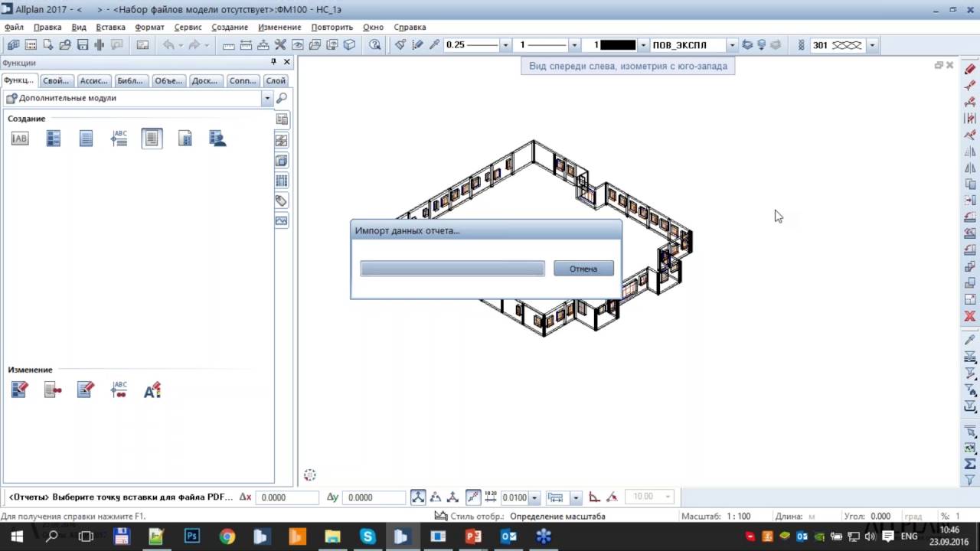This screenshot has width=980, height=551.
Task: Switch to the Библ... tab
Action: coord(130,80)
